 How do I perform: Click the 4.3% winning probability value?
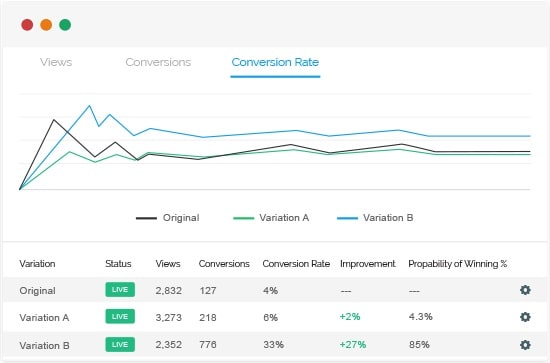(421, 317)
